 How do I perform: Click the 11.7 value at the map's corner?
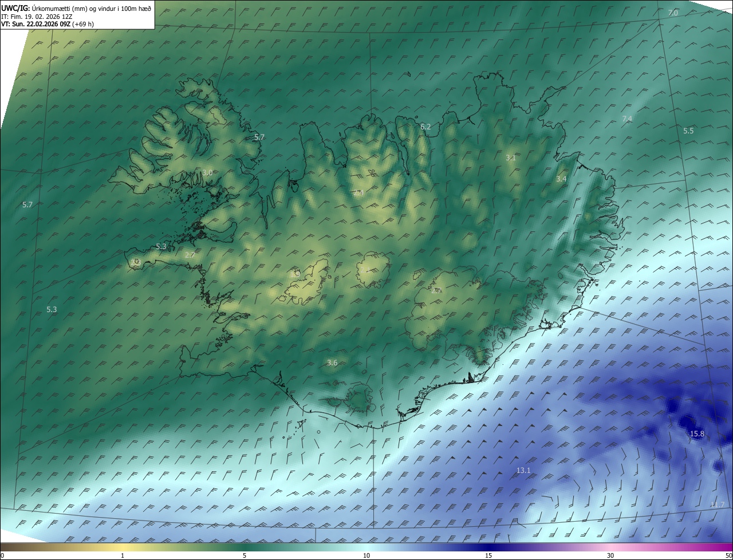pyautogui.click(x=718, y=504)
